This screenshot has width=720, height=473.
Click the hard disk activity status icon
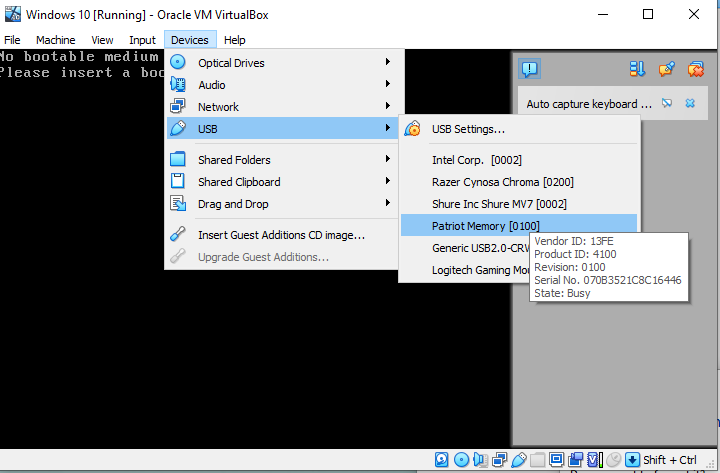(441, 460)
